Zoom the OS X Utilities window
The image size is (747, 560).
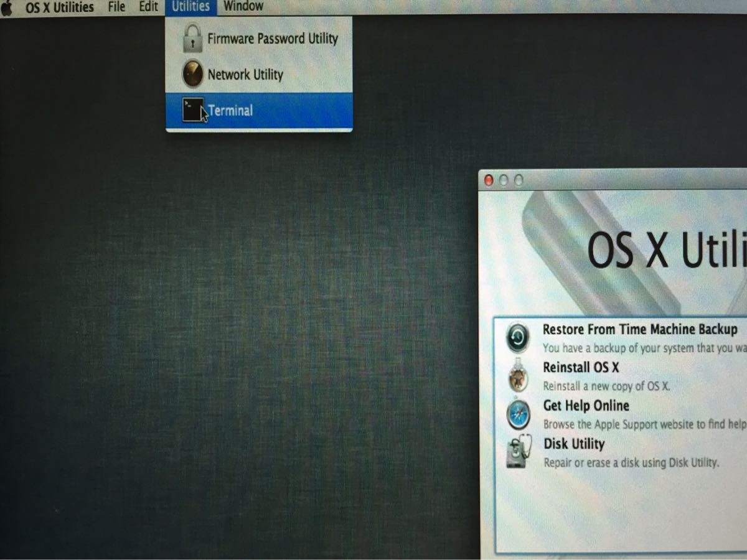pyautogui.click(x=519, y=180)
